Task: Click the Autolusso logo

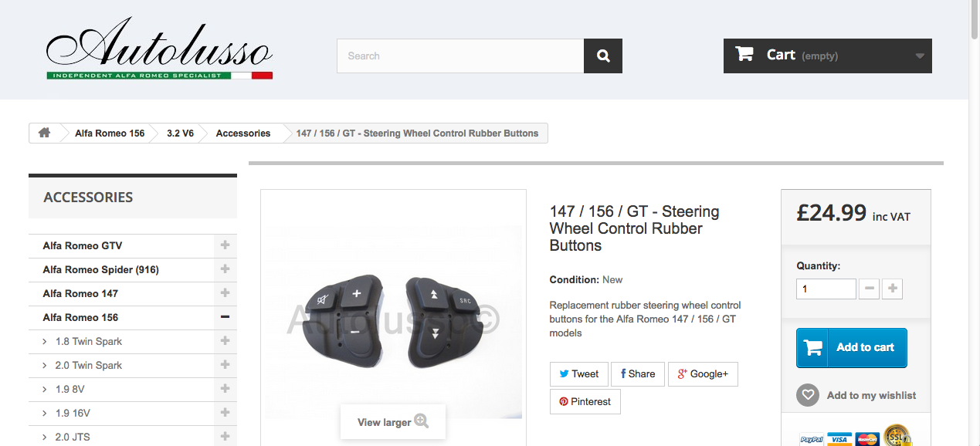Action: [x=159, y=50]
